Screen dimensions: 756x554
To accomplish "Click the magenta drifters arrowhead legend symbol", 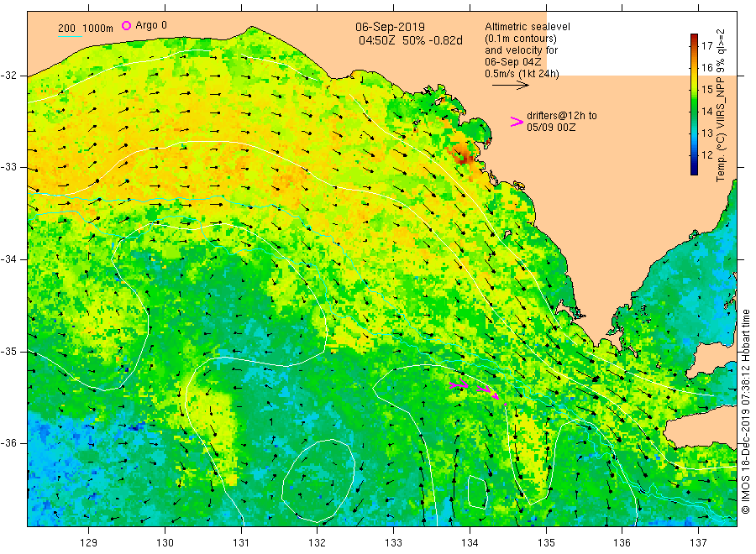I will pyautogui.click(x=517, y=122).
